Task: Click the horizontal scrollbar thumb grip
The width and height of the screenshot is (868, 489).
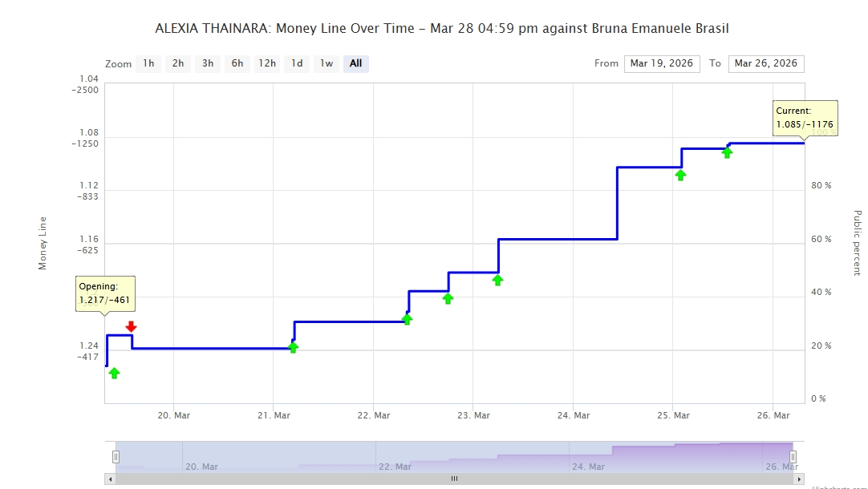Action: click(x=454, y=479)
